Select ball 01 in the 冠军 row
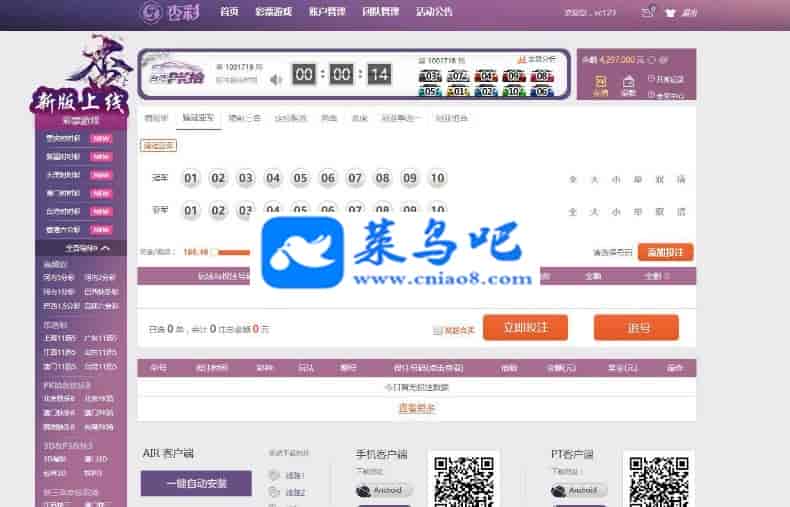Viewport: 790px width, 507px height. (190, 178)
